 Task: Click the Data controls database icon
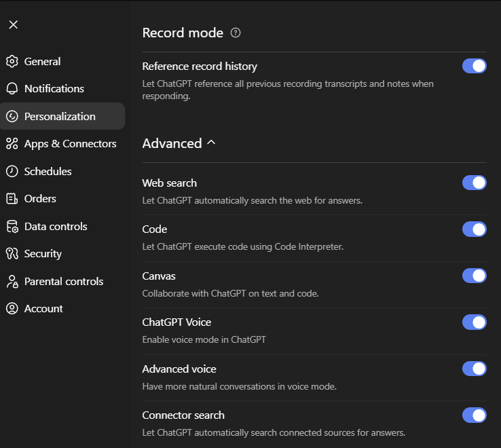(x=12, y=227)
